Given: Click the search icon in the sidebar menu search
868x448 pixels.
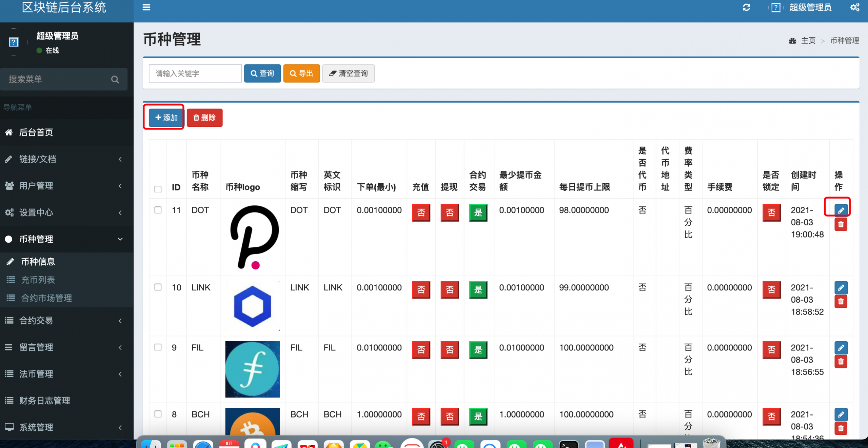Looking at the screenshot, I should (115, 79).
